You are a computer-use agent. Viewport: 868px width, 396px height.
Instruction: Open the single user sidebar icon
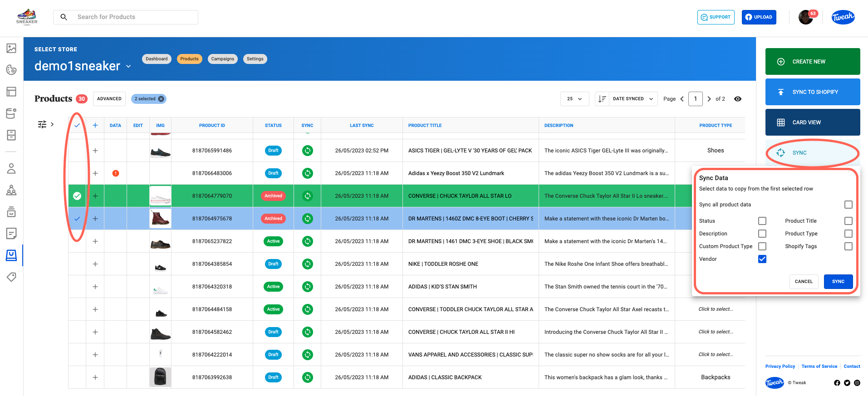pyautogui.click(x=11, y=168)
